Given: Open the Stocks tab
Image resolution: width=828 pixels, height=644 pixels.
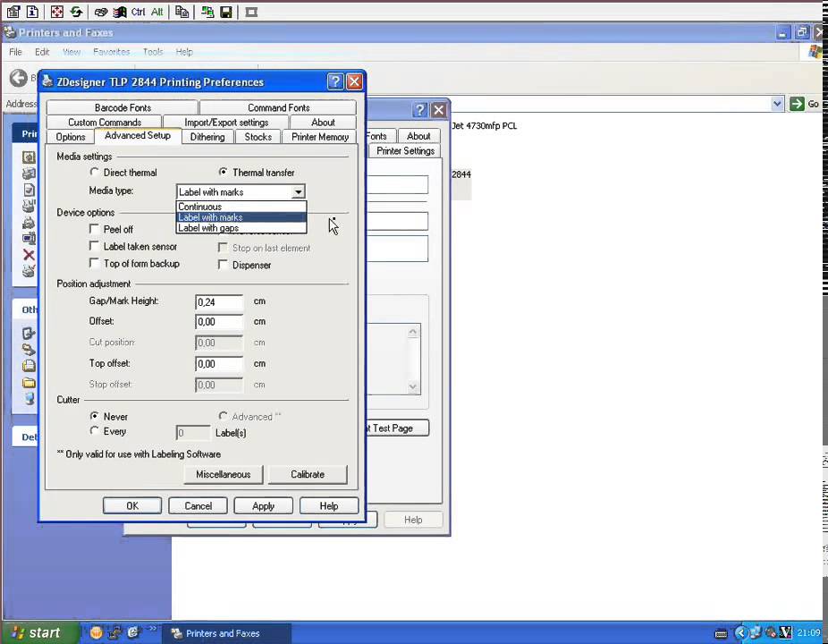Looking at the screenshot, I should coord(258,137).
